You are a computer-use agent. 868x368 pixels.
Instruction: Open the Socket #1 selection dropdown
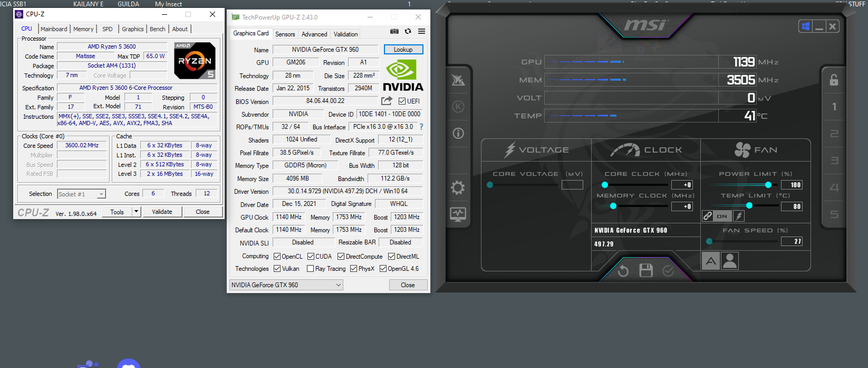pyautogui.click(x=82, y=194)
